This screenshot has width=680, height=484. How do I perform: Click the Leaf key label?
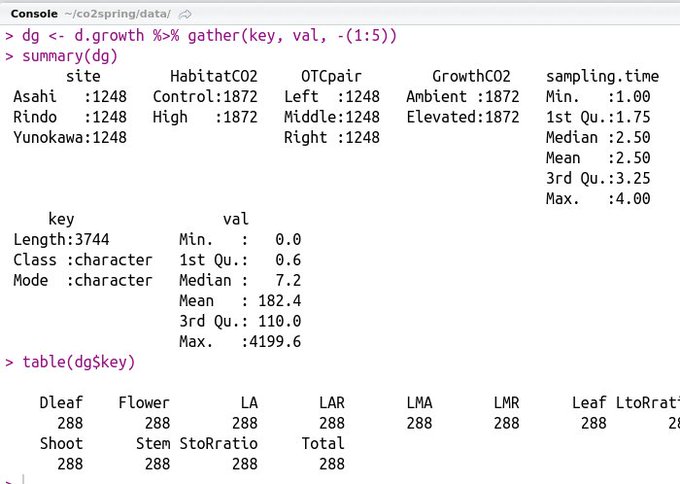(589, 402)
